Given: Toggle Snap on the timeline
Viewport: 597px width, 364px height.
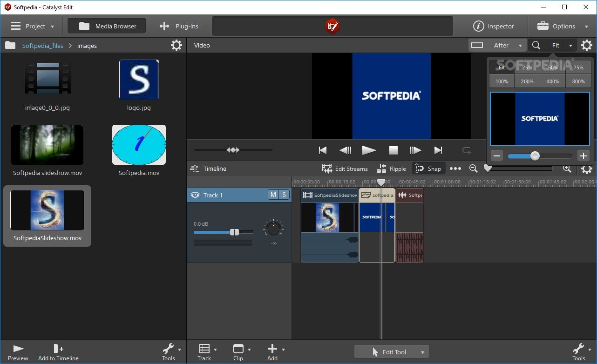Looking at the screenshot, I should pyautogui.click(x=428, y=169).
